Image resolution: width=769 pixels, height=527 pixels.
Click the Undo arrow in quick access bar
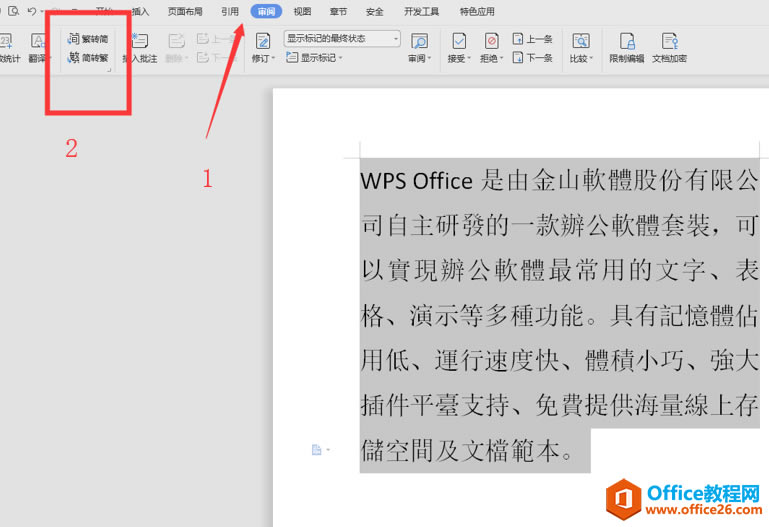click(32, 11)
